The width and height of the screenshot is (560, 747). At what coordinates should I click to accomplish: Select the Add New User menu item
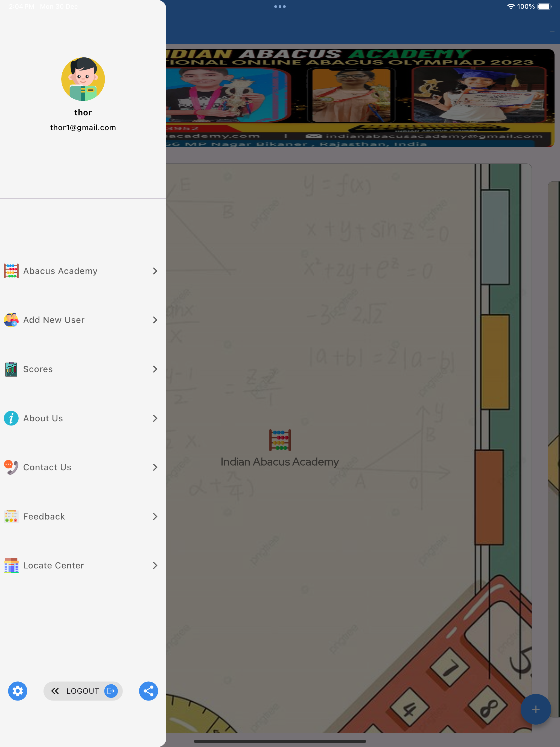tap(83, 320)
